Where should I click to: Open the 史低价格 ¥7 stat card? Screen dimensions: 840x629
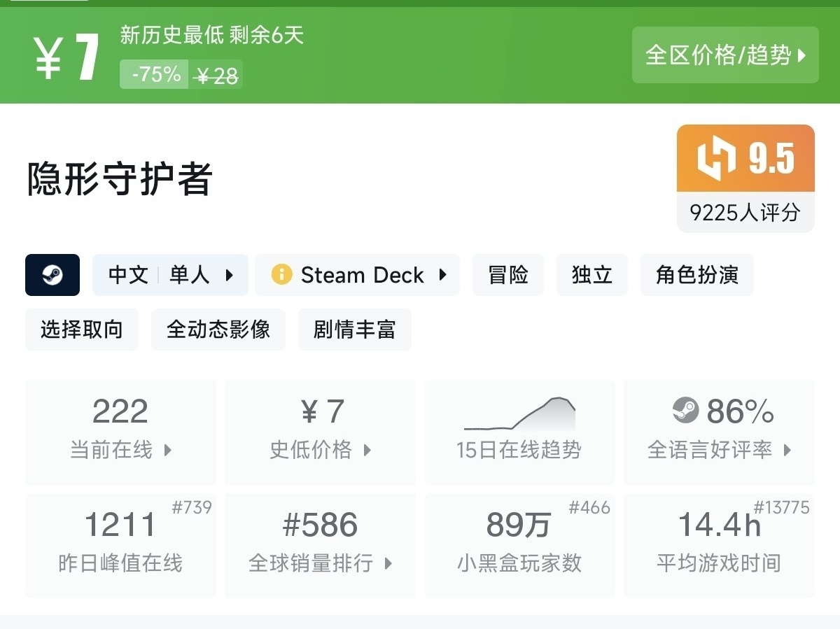(x=320, y=432)
